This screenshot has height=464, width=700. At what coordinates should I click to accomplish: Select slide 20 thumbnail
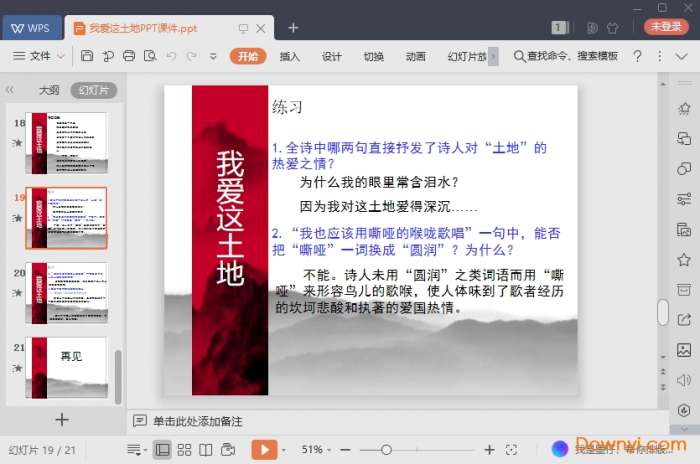(x=67, y=293)
